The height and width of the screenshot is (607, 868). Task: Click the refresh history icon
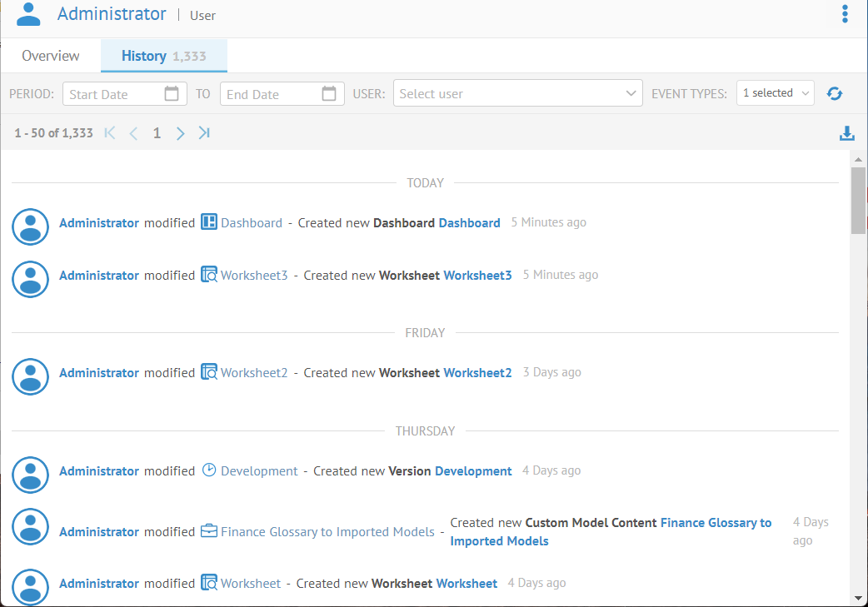pyautogui.click(x=834, y=94)
